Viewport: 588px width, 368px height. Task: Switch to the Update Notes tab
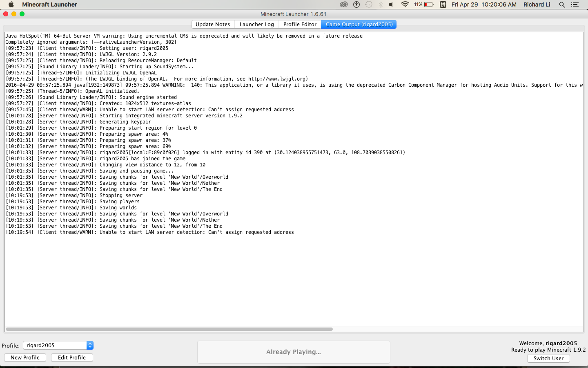tap(213, 24)
